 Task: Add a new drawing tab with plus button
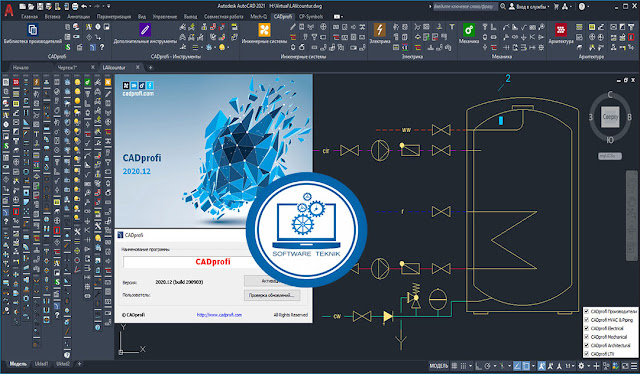(x=150, y=67)
